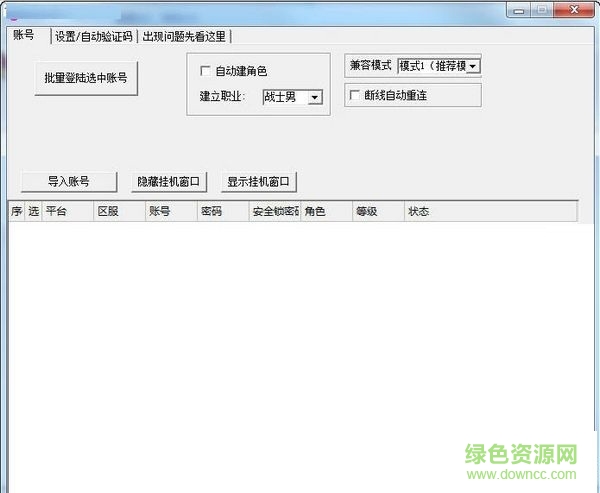600x493 pixels.
Task: Minimize the window
Action: tap(519, 10)
